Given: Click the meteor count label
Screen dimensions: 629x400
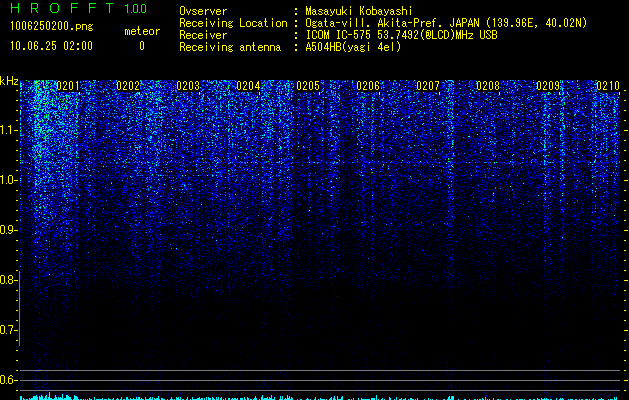Looking at the screenshot, I should (142, 31).
